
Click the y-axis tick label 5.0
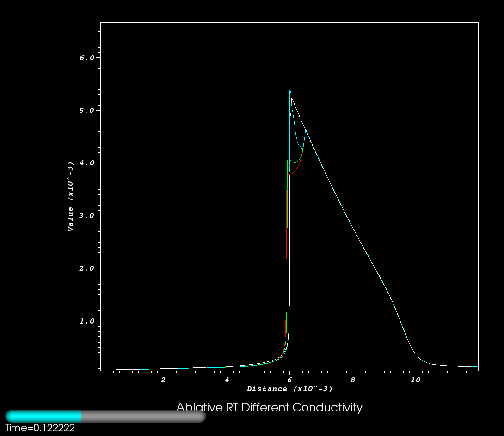pyautogui.click(x=87, y=110)
